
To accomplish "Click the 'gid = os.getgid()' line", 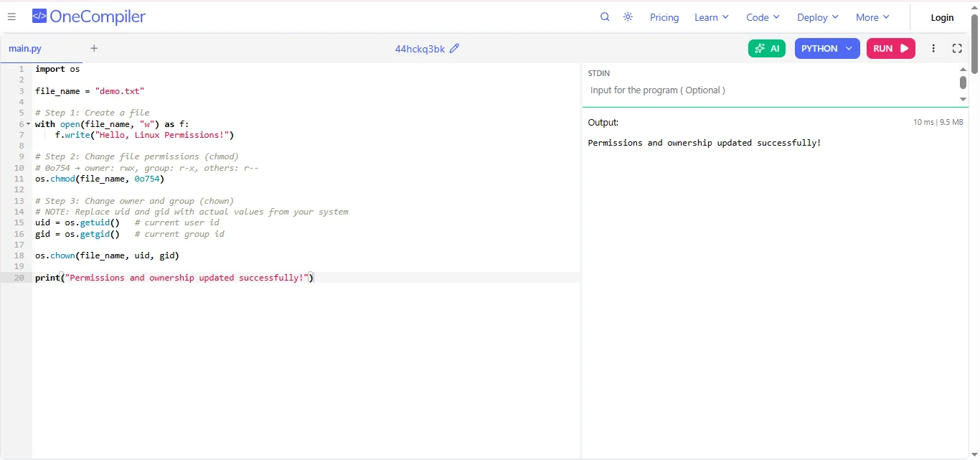I will click(x=77, y=234).
